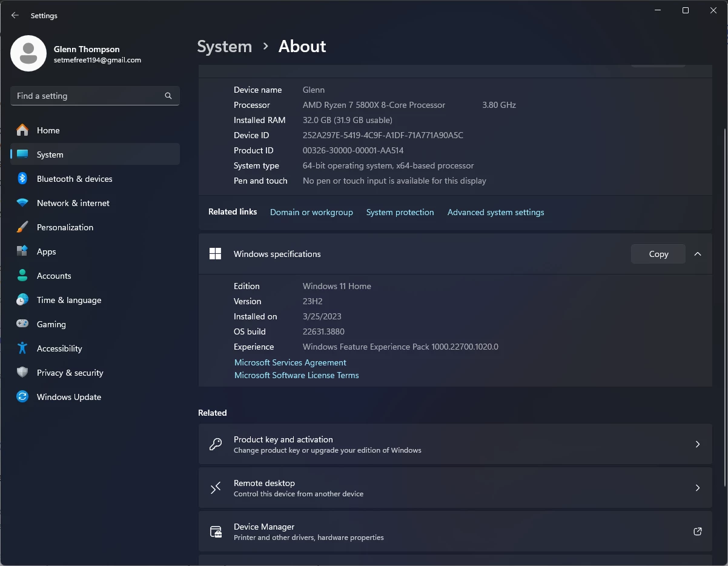Navigate to Windows Update section

pyautogui.click(x=95, y=397)
